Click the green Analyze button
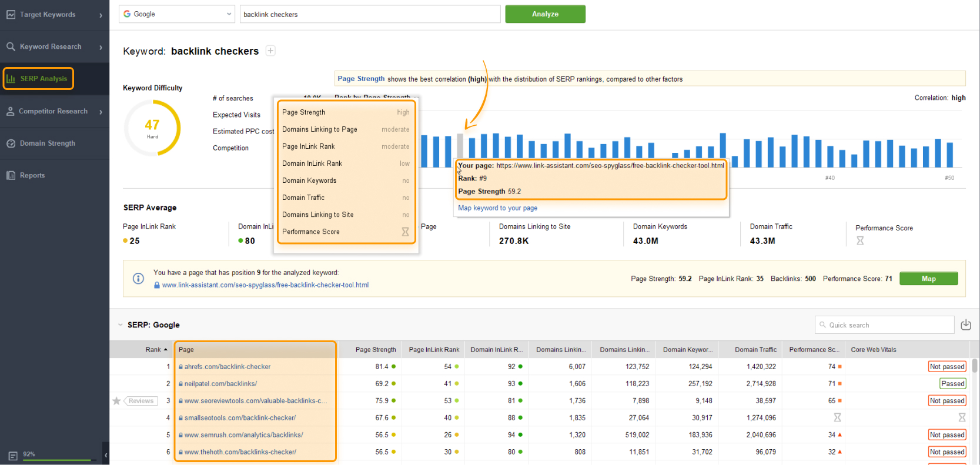 pyautogui.click(x=545, y=14)
